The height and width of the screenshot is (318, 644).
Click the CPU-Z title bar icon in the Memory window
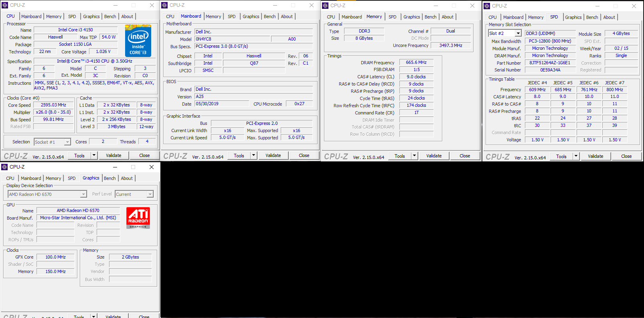pos(325,6)
